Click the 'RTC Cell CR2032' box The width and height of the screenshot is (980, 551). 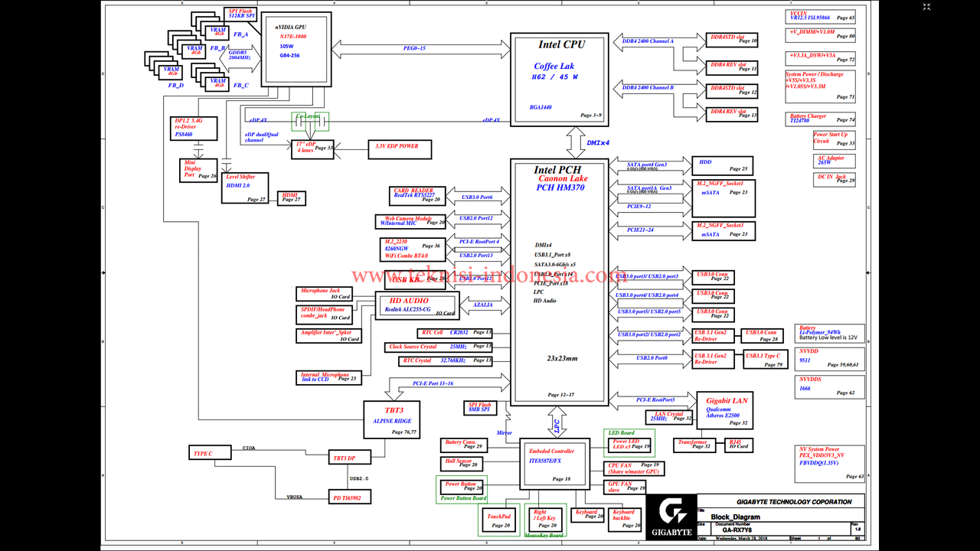tap(455, 333)
